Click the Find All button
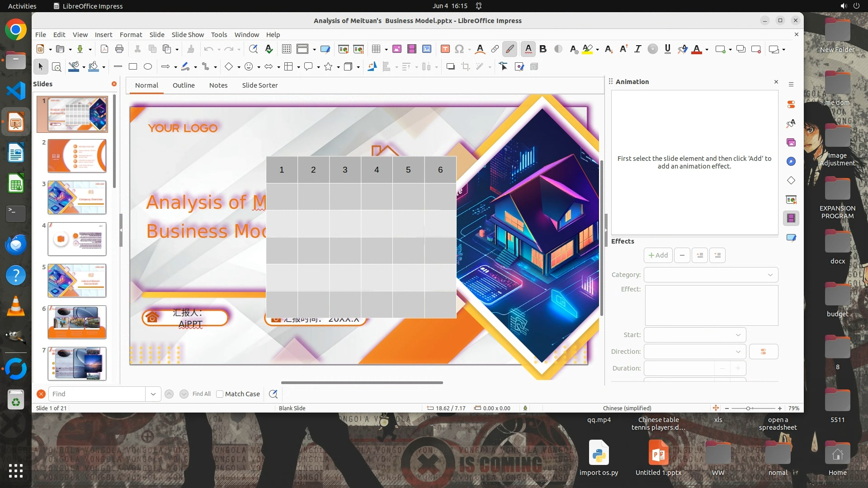The height and width of the screenshot is (488, 868). 201,394
